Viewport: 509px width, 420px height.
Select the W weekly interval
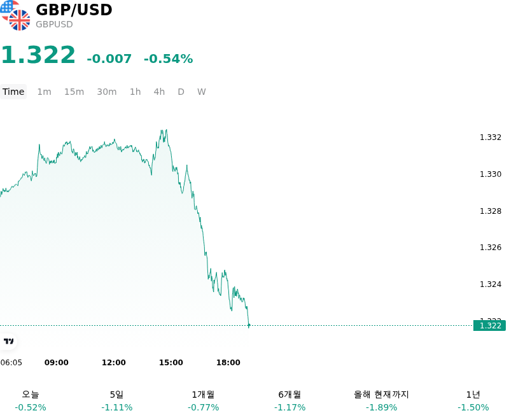pyautogui.click(x=202, y=92)
